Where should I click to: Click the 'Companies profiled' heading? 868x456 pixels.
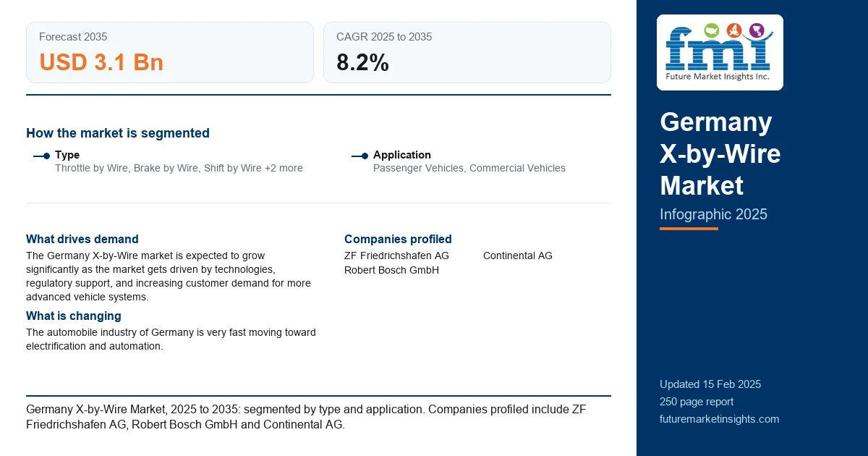pyautogui.click(x=398, y=240)
